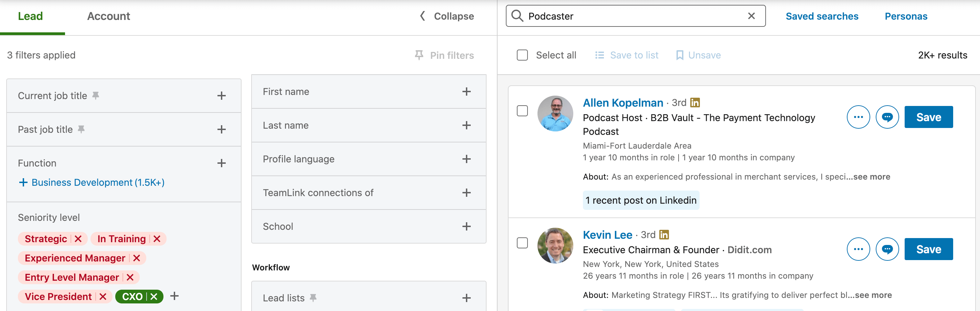This screenshot has width=980, height=311.
Task: Expand the School filter
Action: 466,227
